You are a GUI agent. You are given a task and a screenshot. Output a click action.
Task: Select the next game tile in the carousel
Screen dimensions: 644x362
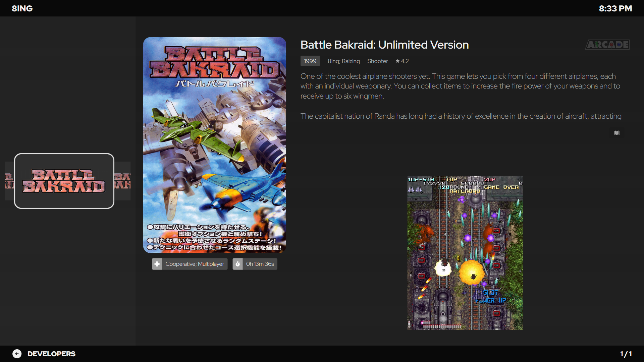click(x=122, y=181)
